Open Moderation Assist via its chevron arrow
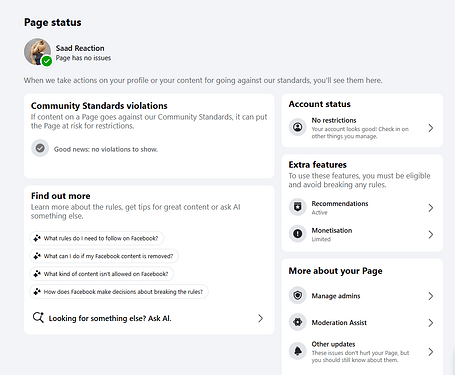Viewport: 455px width, 375px height. click(431, 323)
